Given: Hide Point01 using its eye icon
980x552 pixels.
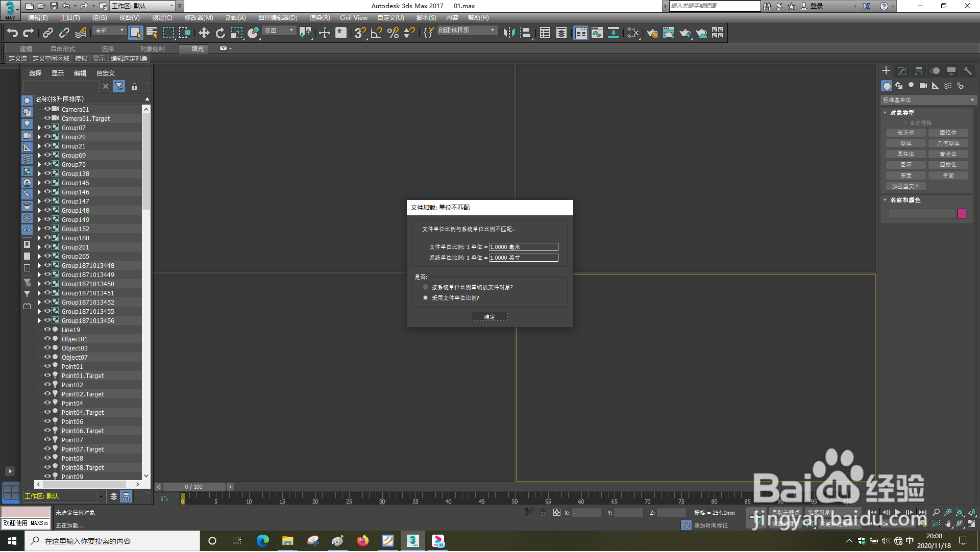Looking at the screenshot, I should (47, 366).
